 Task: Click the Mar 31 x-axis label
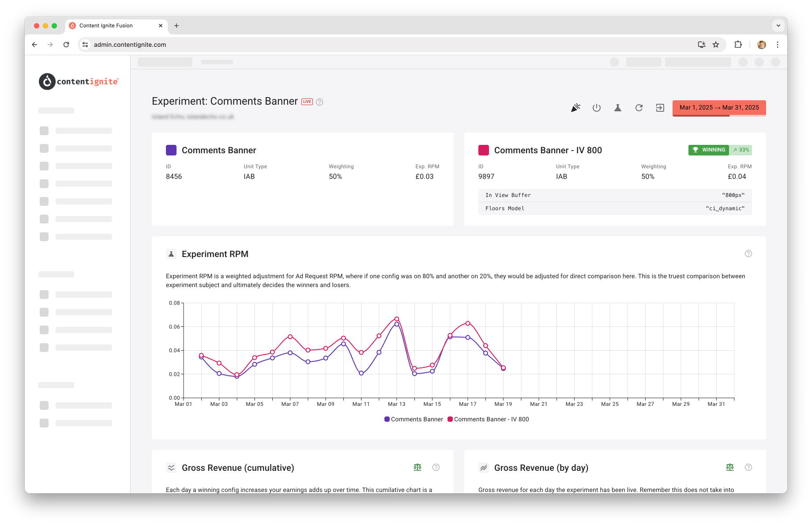click(716, 404)
